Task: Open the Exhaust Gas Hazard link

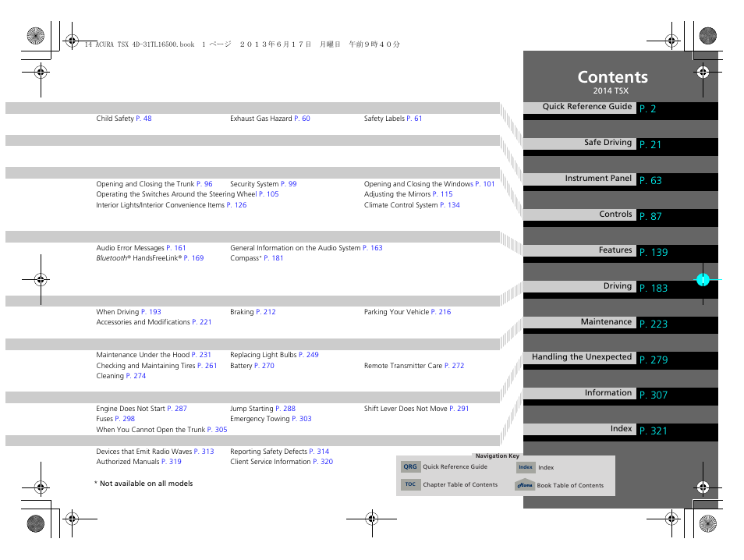Action: (x=270, y=119)
